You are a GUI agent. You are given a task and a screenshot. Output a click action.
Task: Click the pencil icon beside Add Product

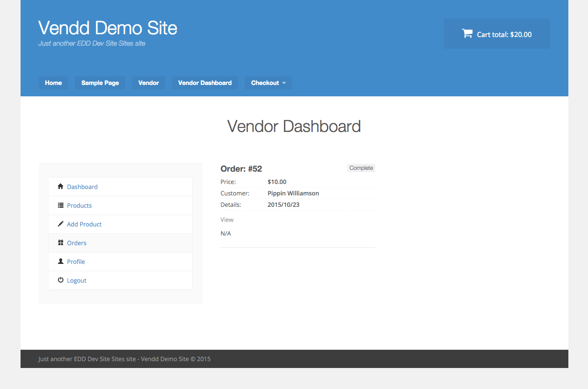pos(60,224)
